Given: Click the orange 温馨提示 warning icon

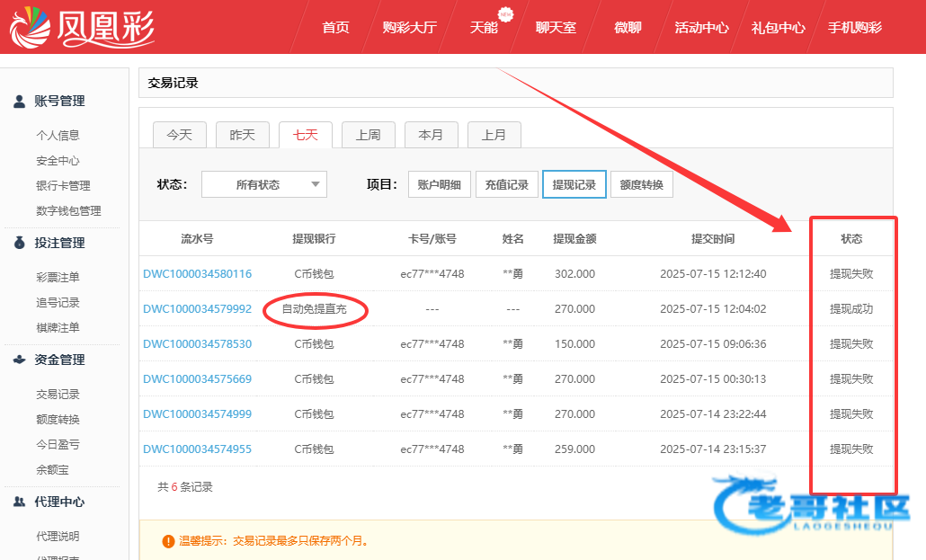Looking at the screenshot, I should pos(168,541).
